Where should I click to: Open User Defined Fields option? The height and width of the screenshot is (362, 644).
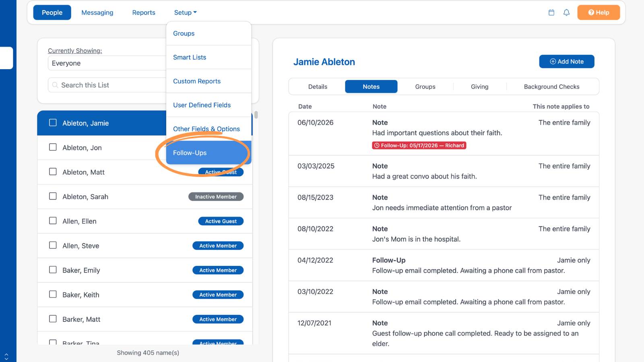[208, 105]
